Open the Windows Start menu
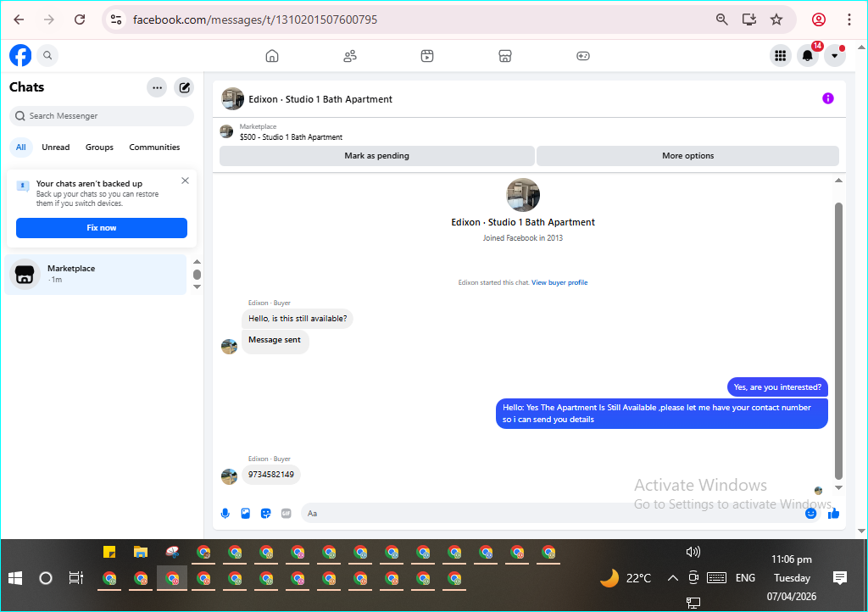This screenshot has width=868, height=612. tap(15, 578)
